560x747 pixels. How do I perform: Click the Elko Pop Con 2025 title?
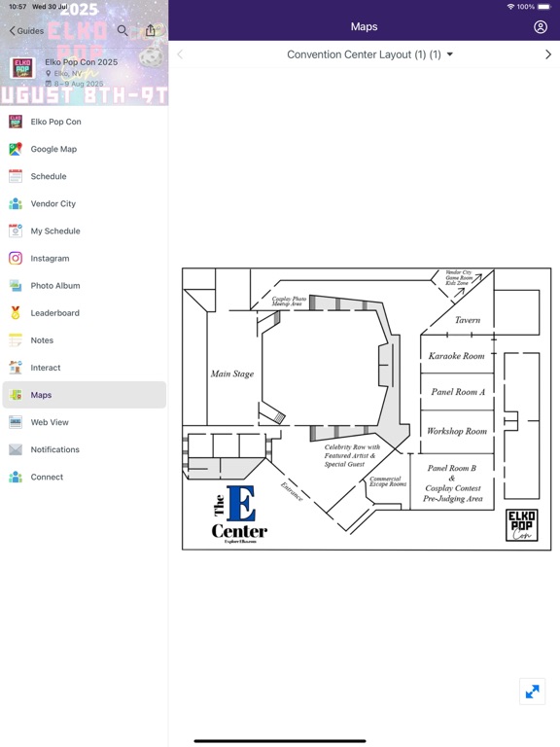(81, 62)
